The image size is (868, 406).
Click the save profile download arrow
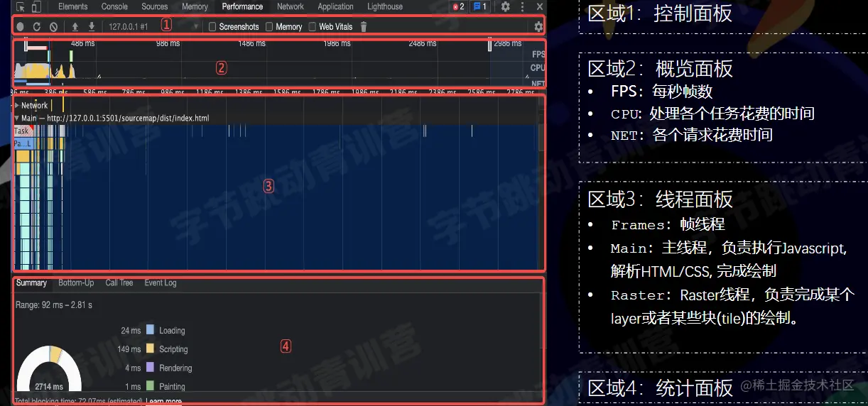[92, 27]
